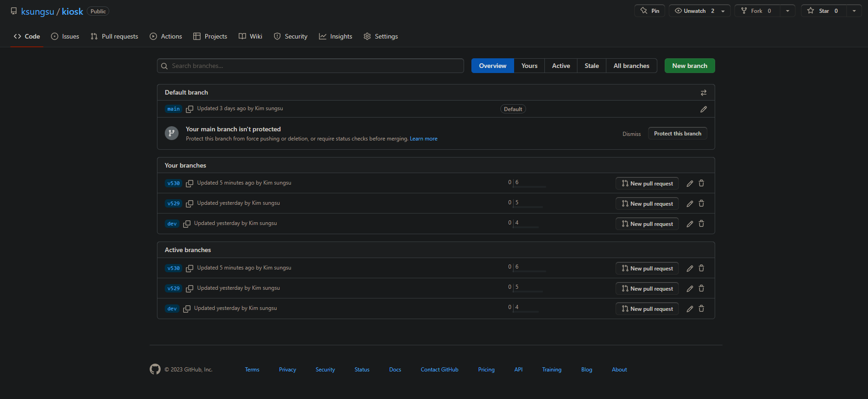Go to the Issues tab
Screen dimensions: 868x399
(65, 36)
